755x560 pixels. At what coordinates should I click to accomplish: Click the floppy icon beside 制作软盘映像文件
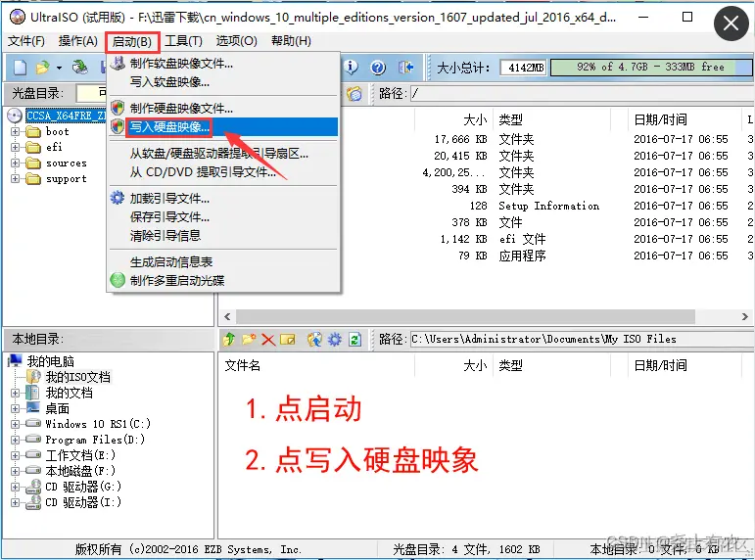pyautogui.click(x=118, y=63)
